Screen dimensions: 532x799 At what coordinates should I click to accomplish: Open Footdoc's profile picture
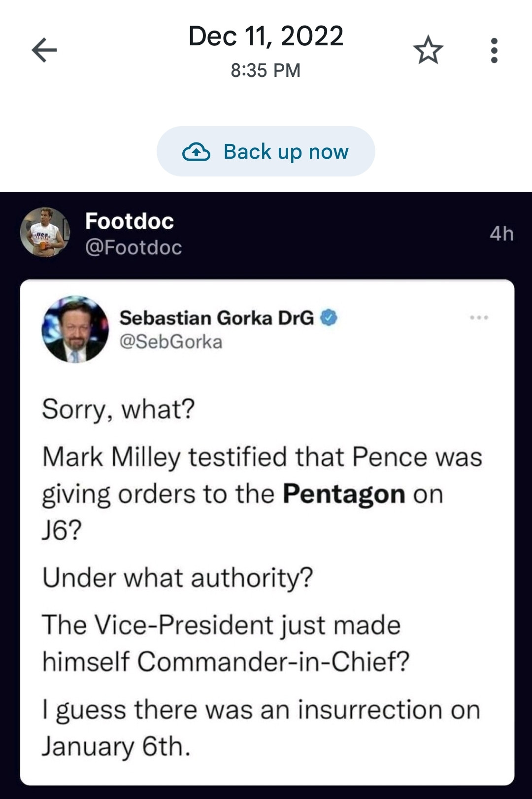(45, 233)
